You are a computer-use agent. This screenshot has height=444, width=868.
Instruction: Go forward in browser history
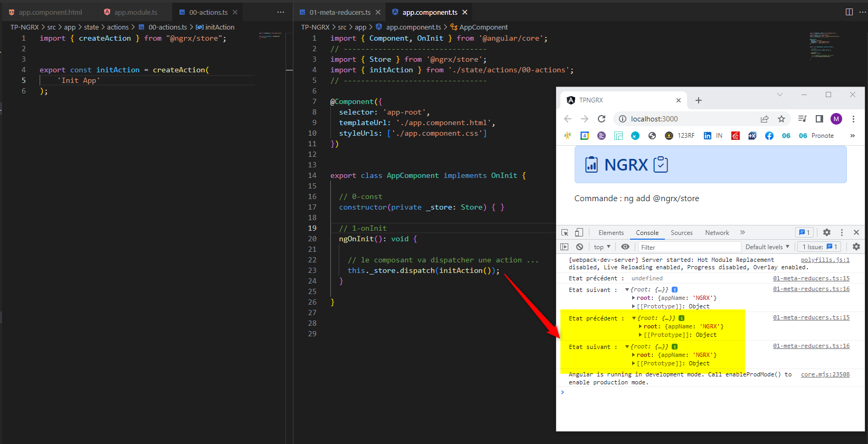585,119
